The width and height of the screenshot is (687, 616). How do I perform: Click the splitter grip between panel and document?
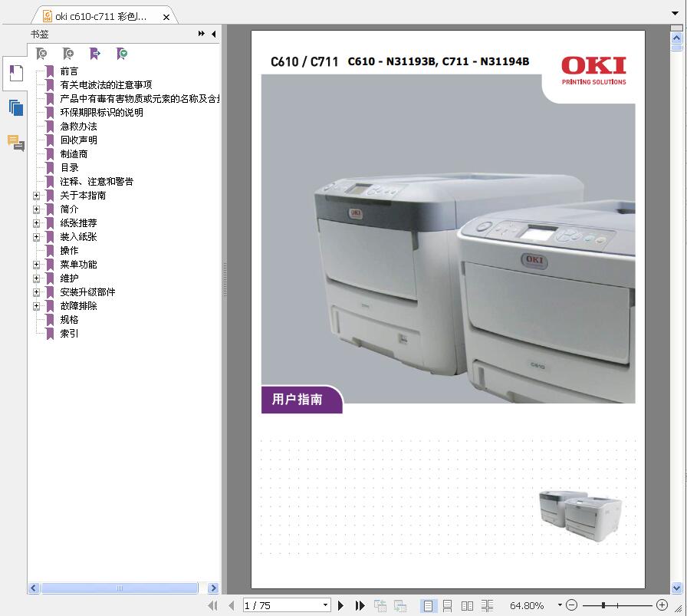pyautogui.click(x=225, y=280)
